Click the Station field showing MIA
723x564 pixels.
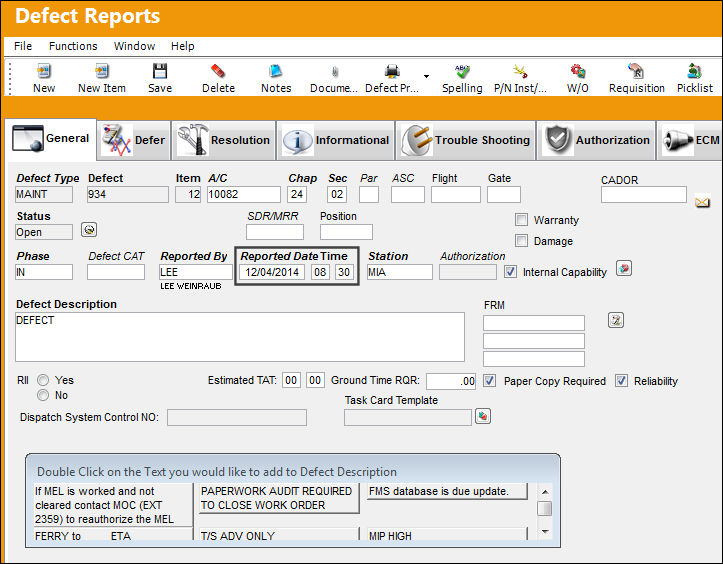[400, 272]
